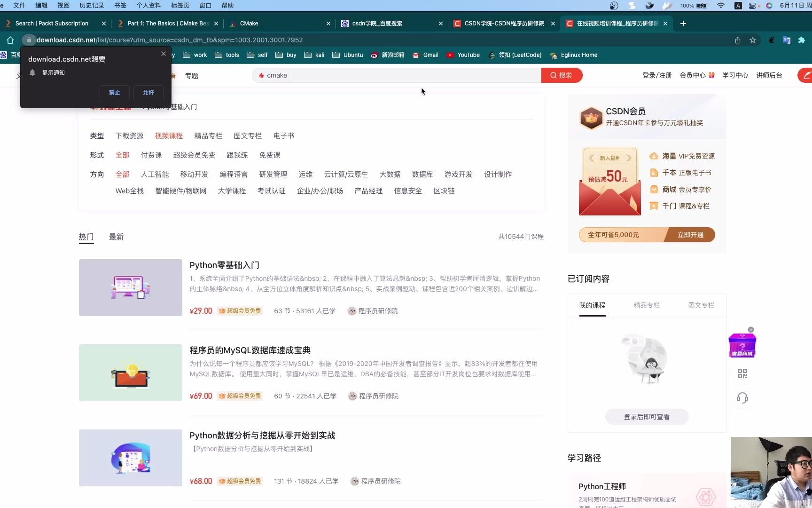Select 电子书 type filter
Viewport: 812px width, 508px height.
pos(284,136)
